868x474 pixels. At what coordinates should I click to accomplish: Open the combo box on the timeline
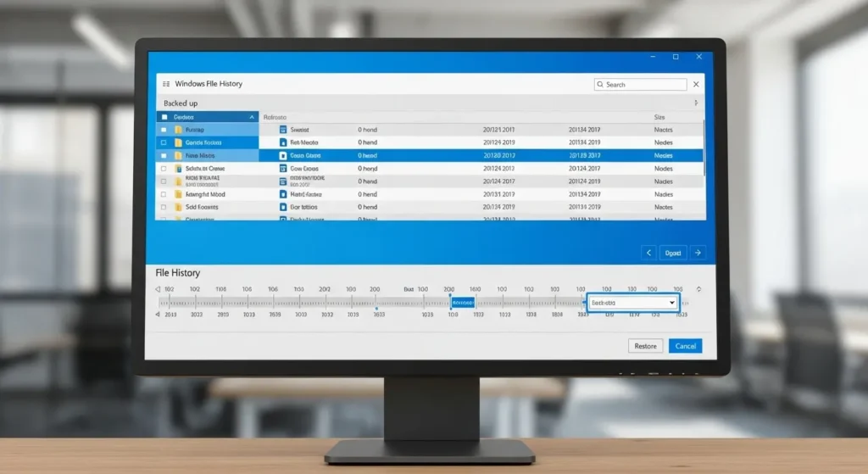(632, 303)
